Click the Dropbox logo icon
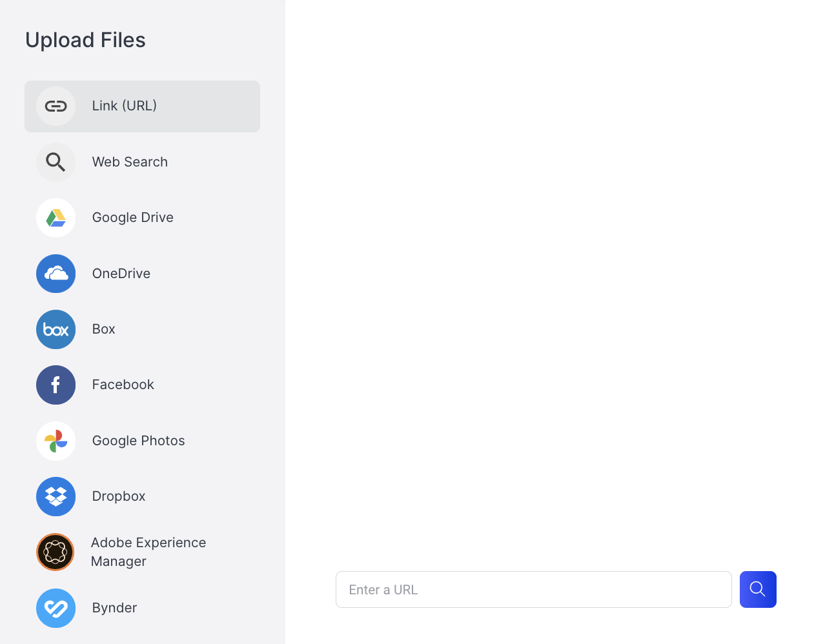 56,497
